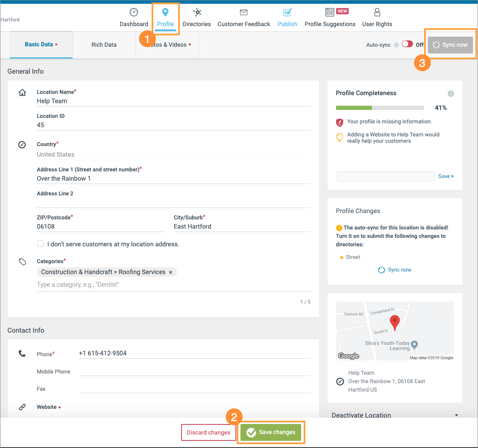Expand the Deactivate Location section

(457, 415)
